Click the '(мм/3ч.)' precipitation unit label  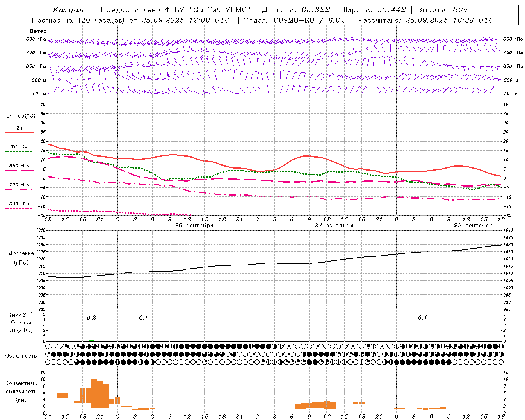21,315
